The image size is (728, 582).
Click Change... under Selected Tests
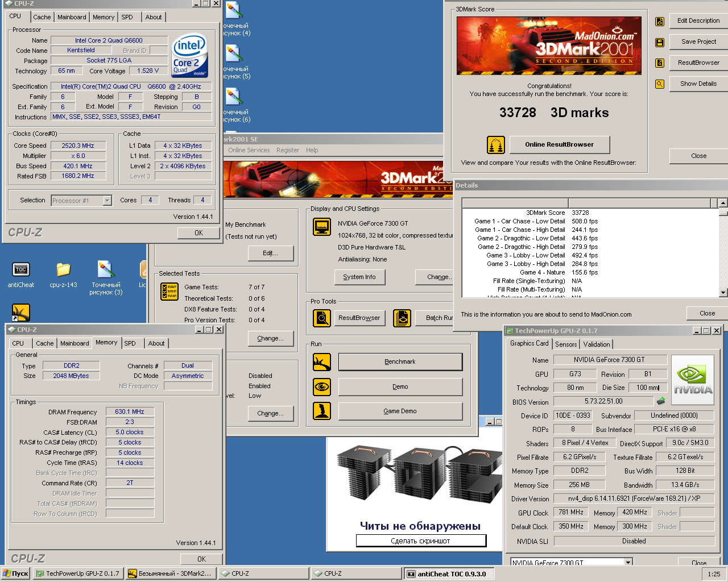point(271,339)
